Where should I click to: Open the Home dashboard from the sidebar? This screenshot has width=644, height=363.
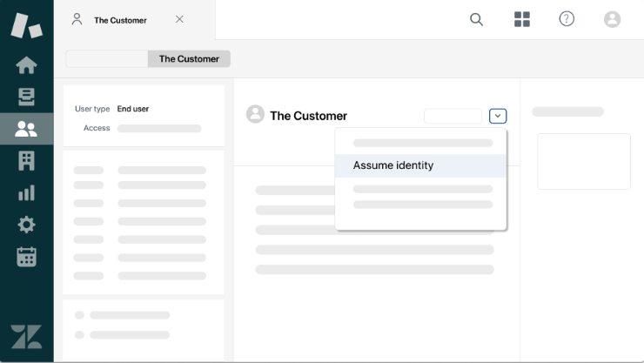point(26,65)
